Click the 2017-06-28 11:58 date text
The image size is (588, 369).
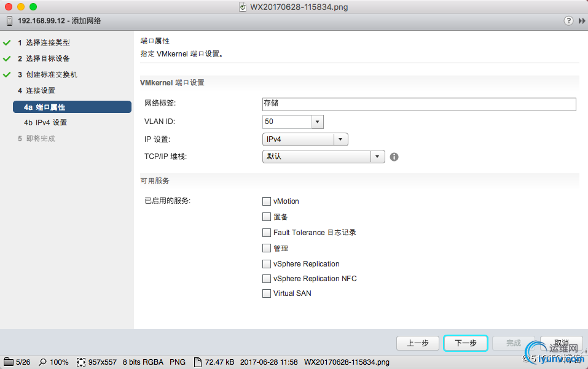269,362
